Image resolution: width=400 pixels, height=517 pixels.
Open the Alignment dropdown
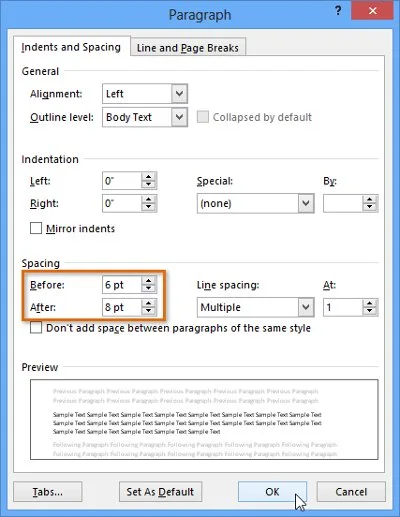pyautogui.click(x=179, y=94)
